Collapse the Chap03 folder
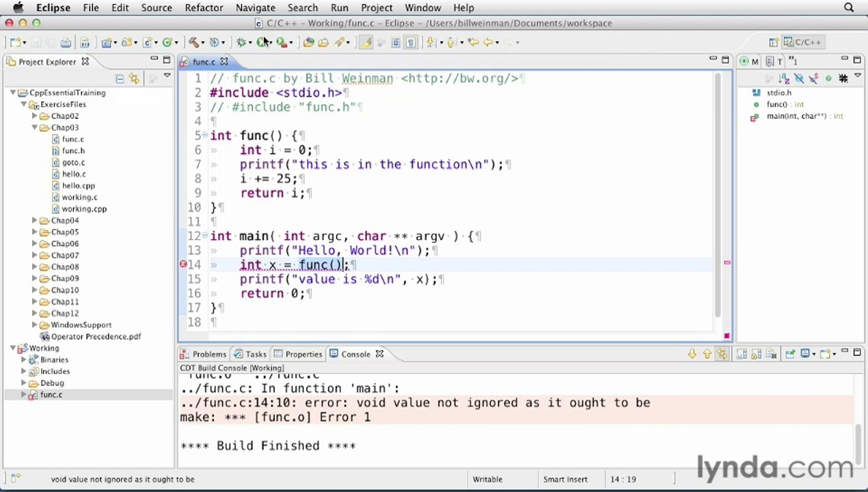 (35, 128)
